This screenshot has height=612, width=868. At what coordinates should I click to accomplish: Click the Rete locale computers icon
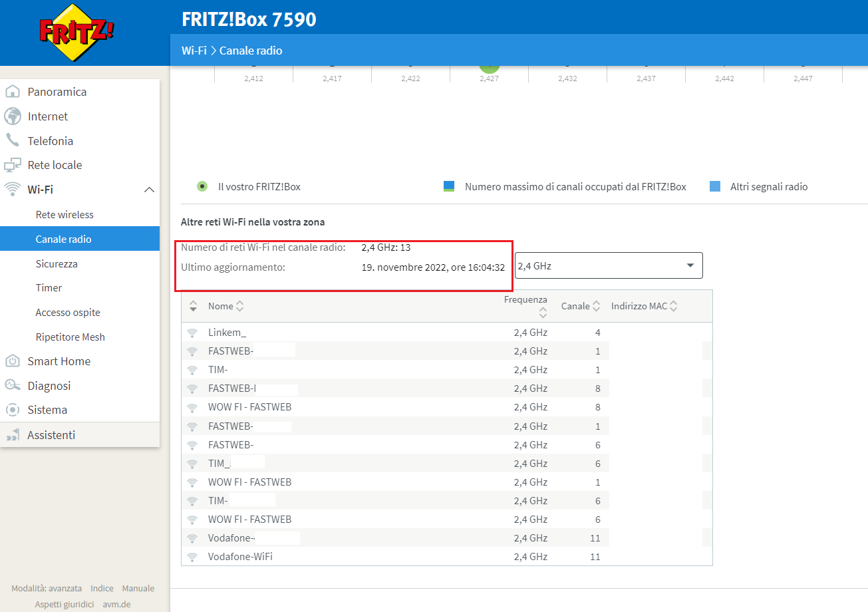click(13, 165)
